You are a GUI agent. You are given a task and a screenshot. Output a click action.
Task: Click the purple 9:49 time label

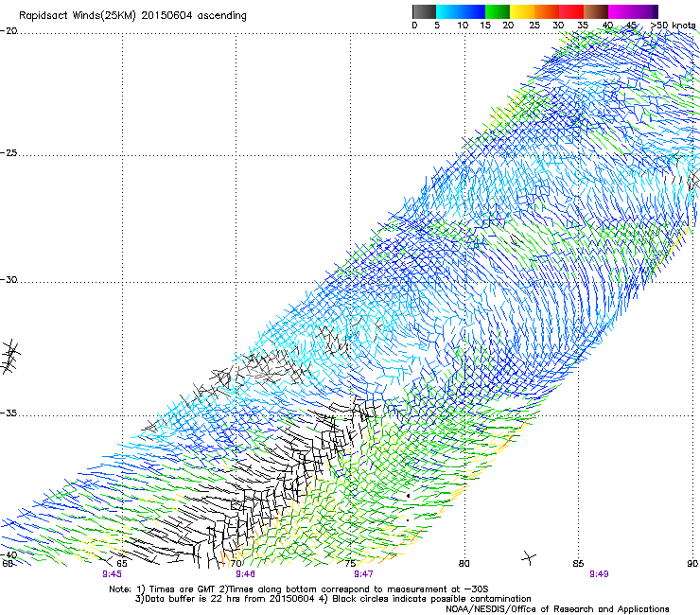point(599,574)
